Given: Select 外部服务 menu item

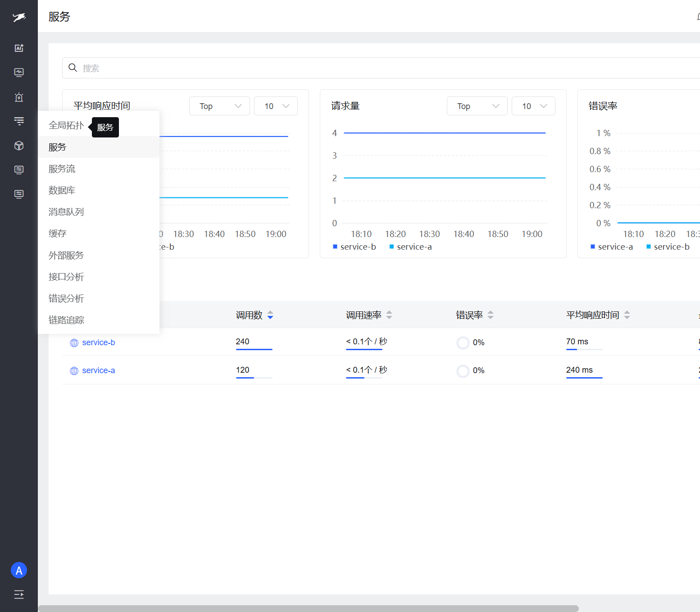Looking at the screenshot, I should (99, 255).
